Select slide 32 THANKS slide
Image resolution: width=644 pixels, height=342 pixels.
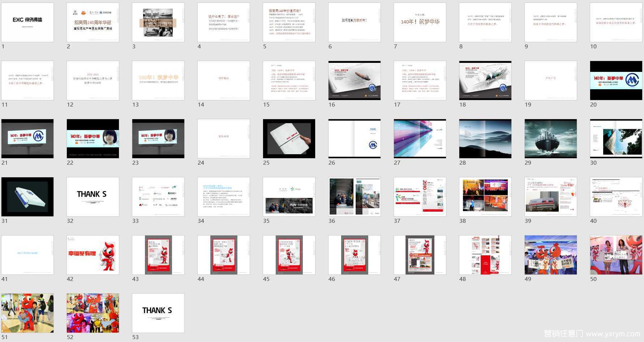click(93, 197)
